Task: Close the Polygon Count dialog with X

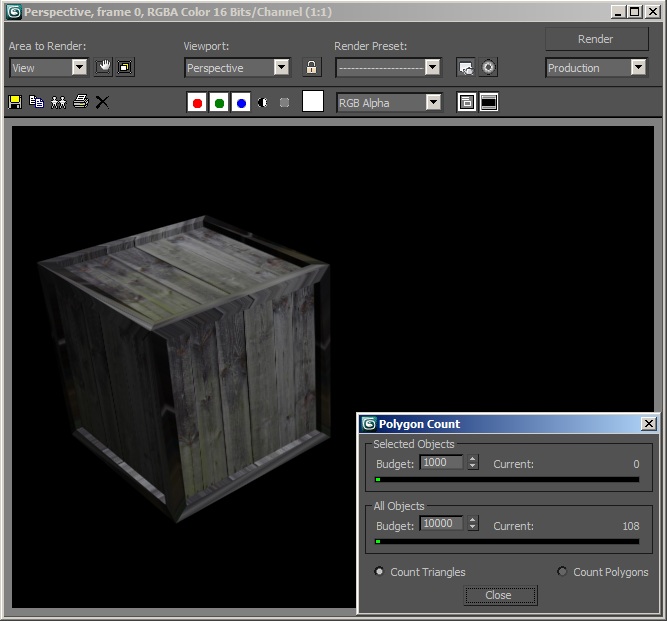Action: [649, 424]
